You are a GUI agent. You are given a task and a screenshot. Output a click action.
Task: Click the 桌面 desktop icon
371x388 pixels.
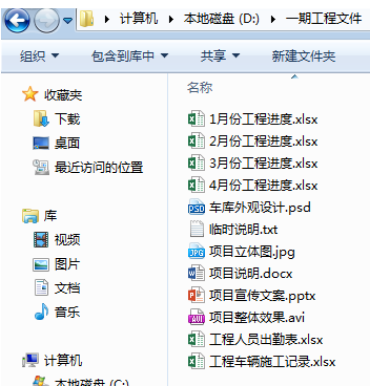41,143
